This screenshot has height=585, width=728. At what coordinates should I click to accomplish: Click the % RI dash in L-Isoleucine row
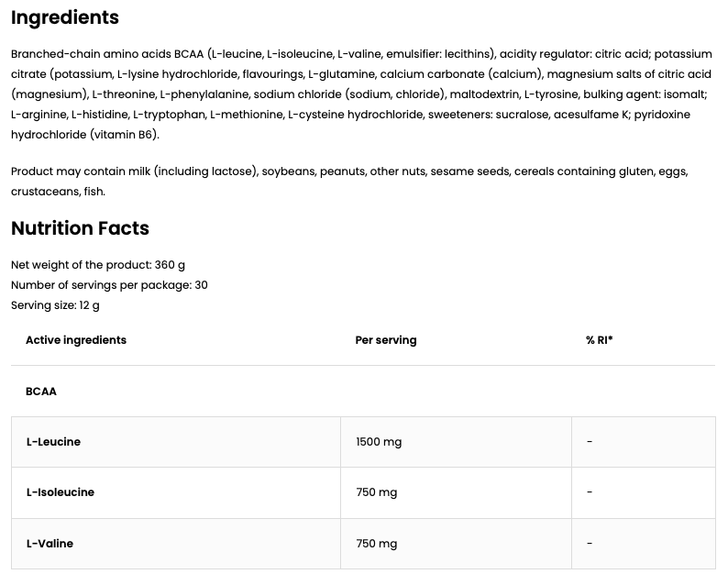click(x=590, y=492)
